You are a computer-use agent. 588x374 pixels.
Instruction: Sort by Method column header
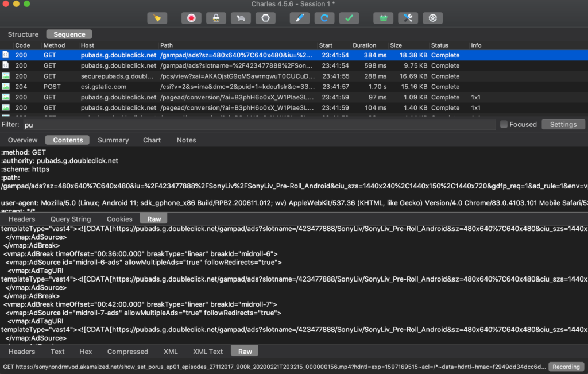[x=54, y=45]
